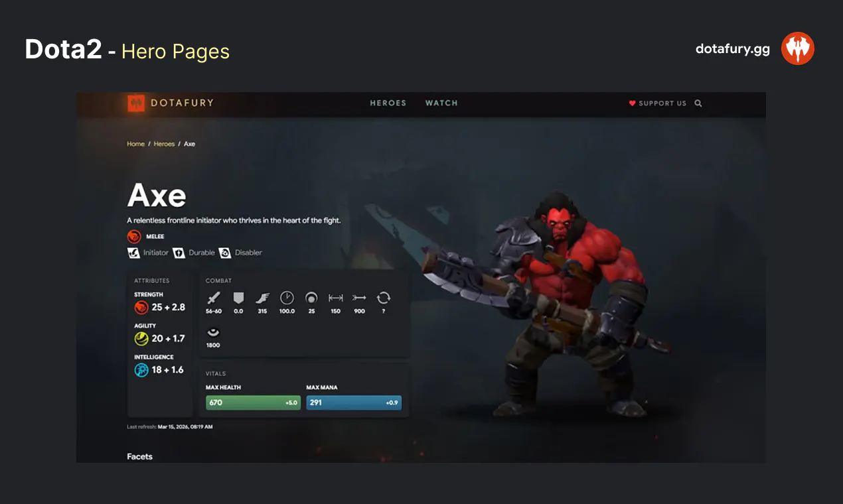Image resolution: width=843 pixels, height=504 pixels.
Task: Click the arrow projectile icon above 900
Action: coord(359,298)
